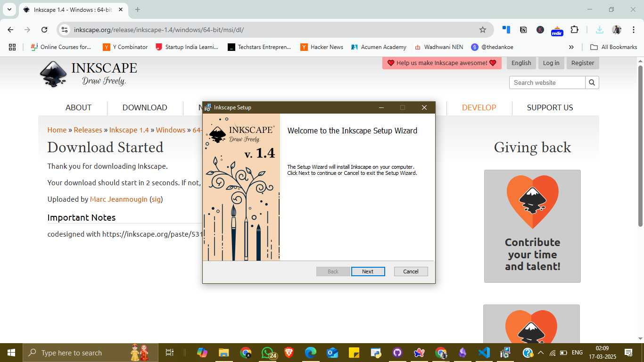The image size is (644, 362).
Task: Open Hacker News bookmark
Action: click(322, 47)
